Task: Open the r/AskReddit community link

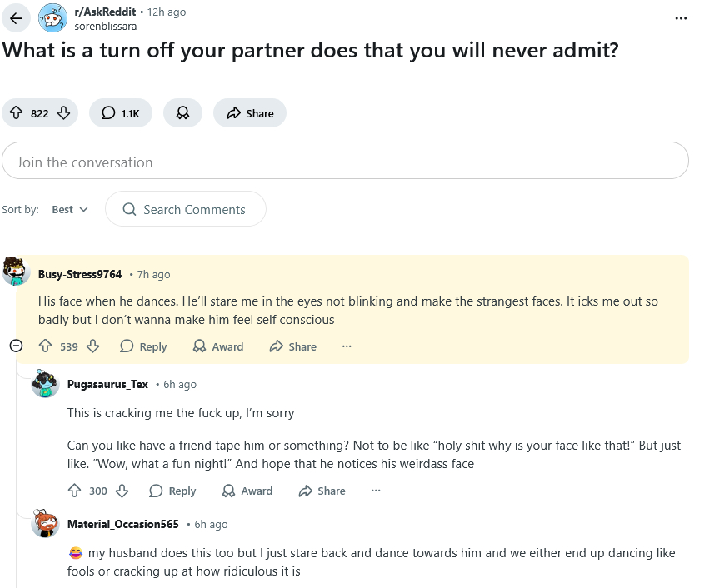Action: [105, 12]
